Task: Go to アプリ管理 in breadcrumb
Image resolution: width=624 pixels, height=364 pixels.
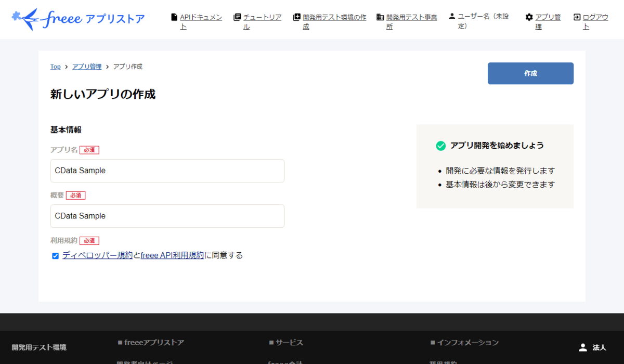Action: (x=87, y=67)
